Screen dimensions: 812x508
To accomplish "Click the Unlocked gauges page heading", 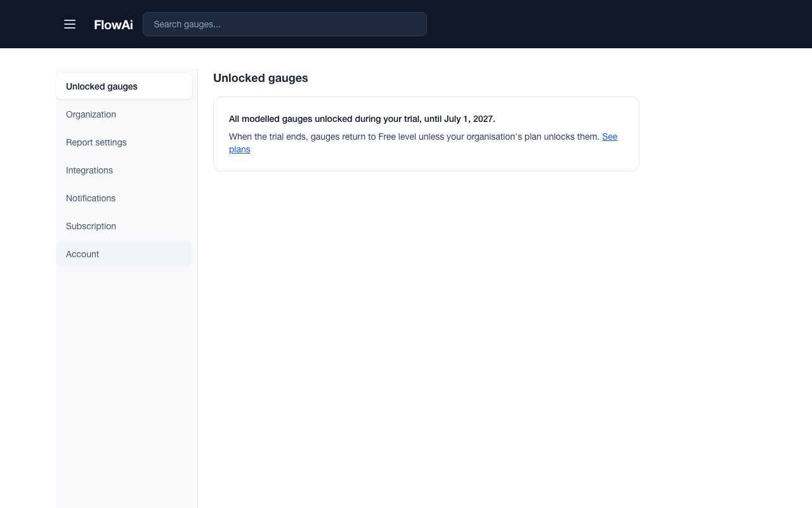I will (x=261, y=78).
